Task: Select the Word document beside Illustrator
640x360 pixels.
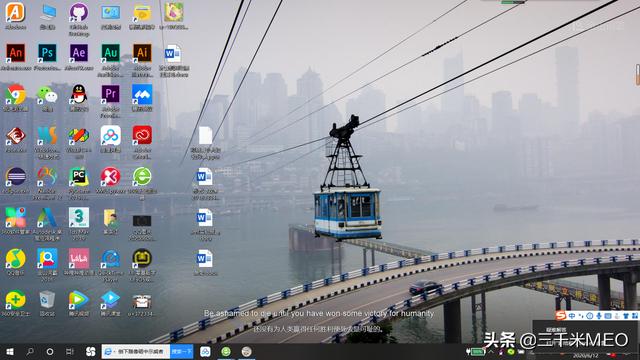Action: pos(173,54)
